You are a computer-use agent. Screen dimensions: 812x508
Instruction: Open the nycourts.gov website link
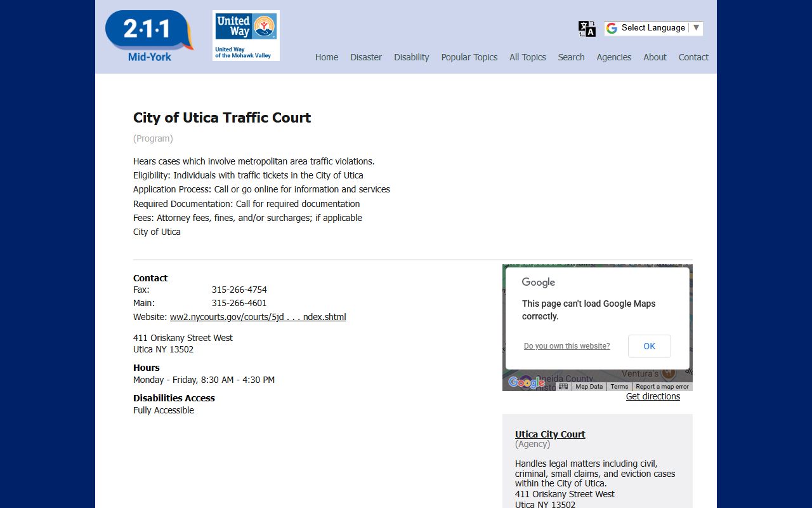(258, 317)
